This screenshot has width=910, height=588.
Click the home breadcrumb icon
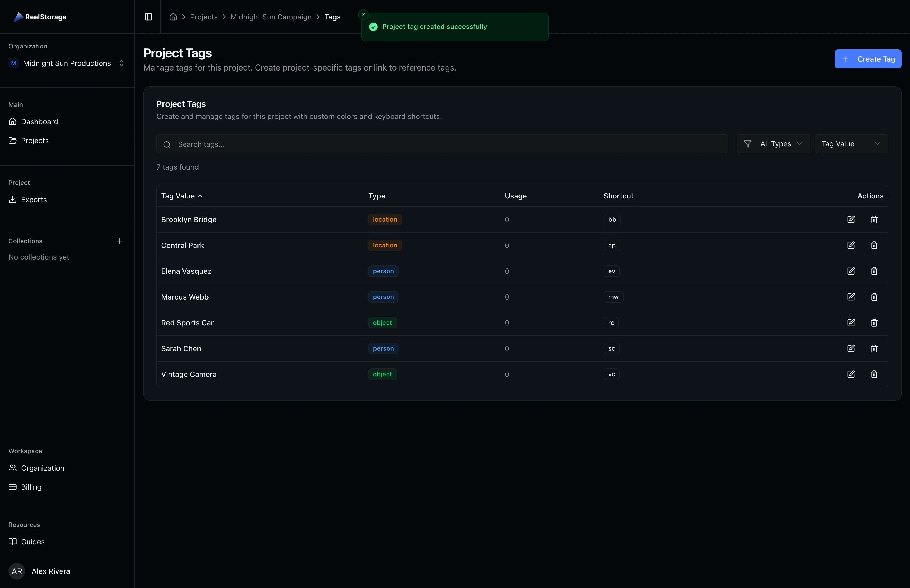point(173,17)
